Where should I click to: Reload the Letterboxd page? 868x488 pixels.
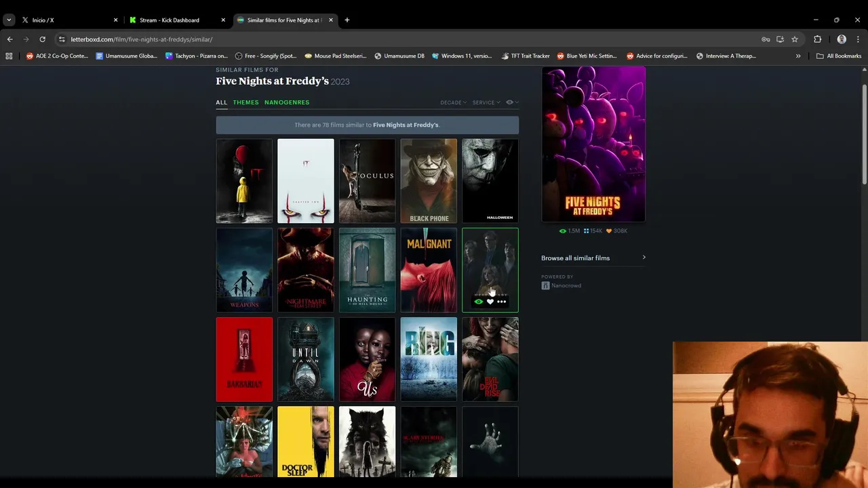coord(42,39)
